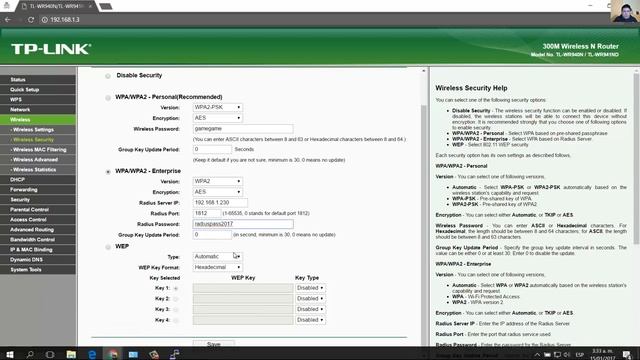640x360 pixels.
Task: Open Personal Version dropdown showing WPA2-PSK
Action: pyautogui.click(x=218, y=107)
